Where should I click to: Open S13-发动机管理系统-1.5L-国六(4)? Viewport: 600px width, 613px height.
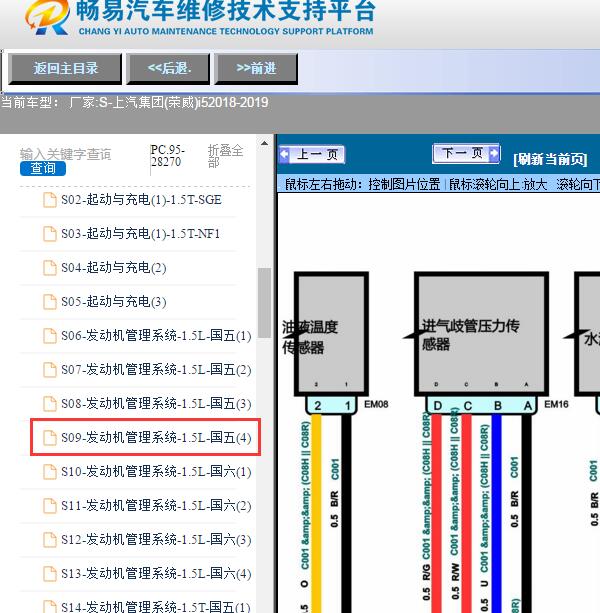[x=156, y=574]
